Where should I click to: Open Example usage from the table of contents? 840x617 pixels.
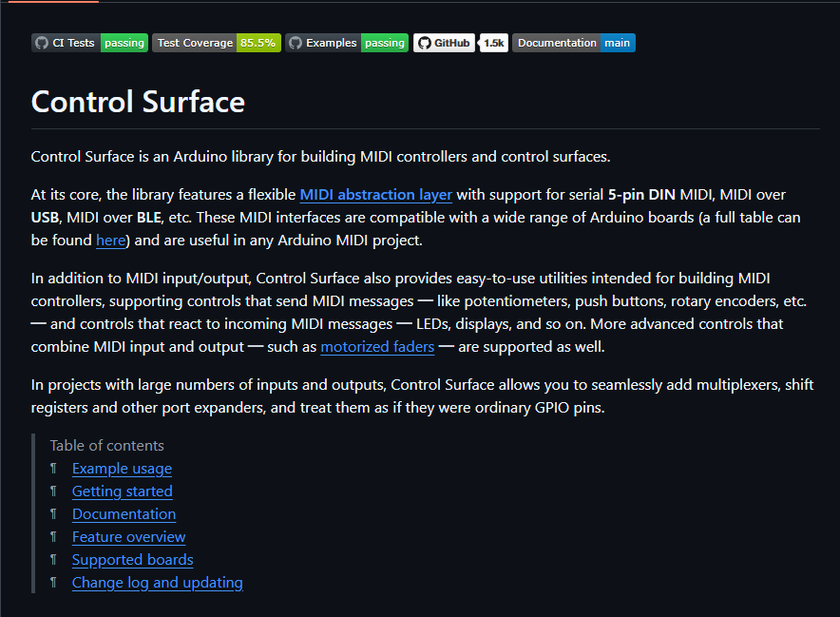tap(122, 469)
